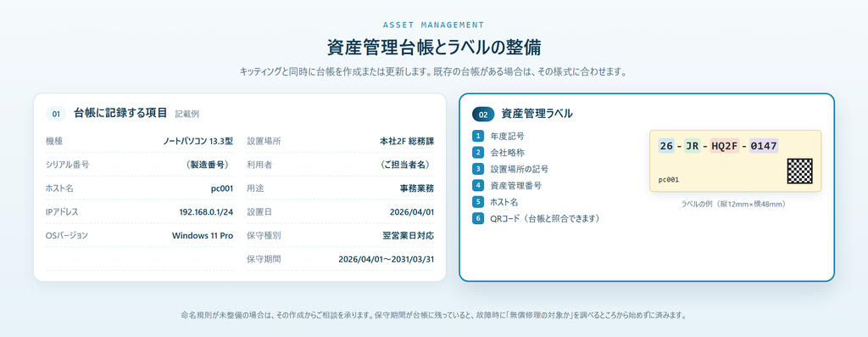
Task: Click the 年度記号 list item text
Action: [507, 136]
